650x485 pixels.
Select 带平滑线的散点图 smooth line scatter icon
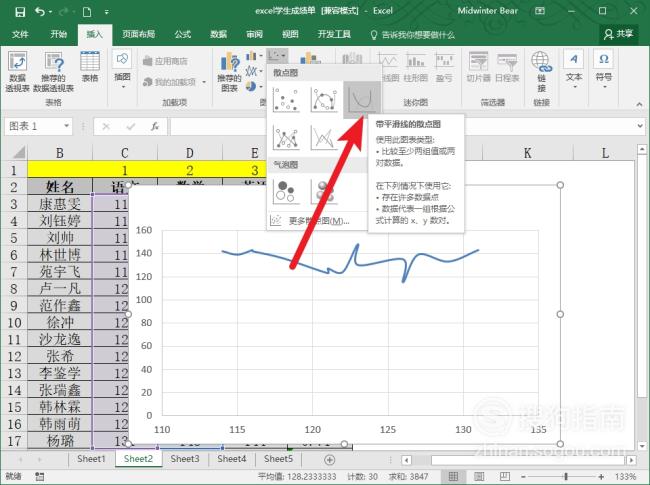tap(361, 100)
